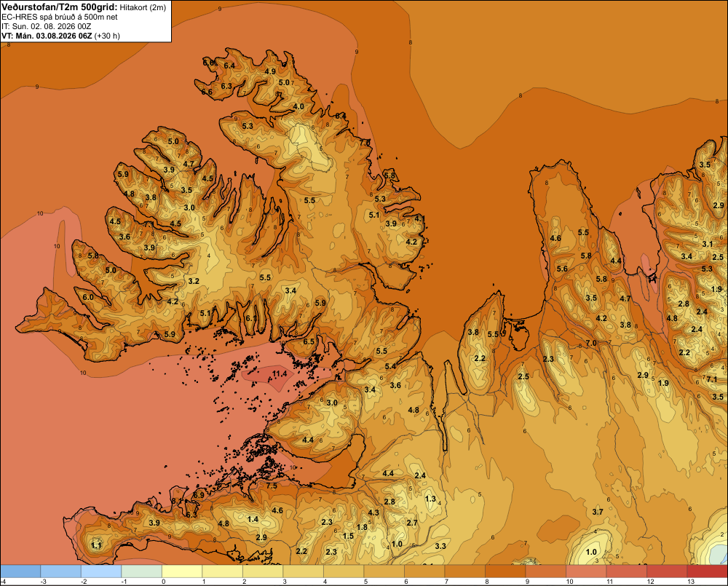Click the 4.9 temperature value
Image resolution: width=728 pixels, height=586 pixels.
click(270, 71)
